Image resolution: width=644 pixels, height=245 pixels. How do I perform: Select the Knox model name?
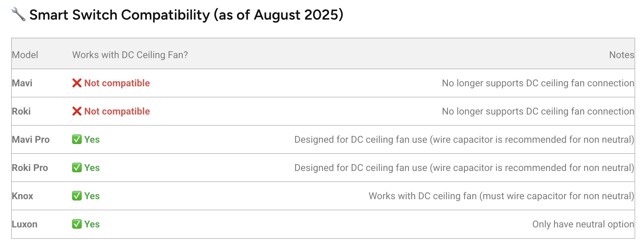click(x=23, y=196)
